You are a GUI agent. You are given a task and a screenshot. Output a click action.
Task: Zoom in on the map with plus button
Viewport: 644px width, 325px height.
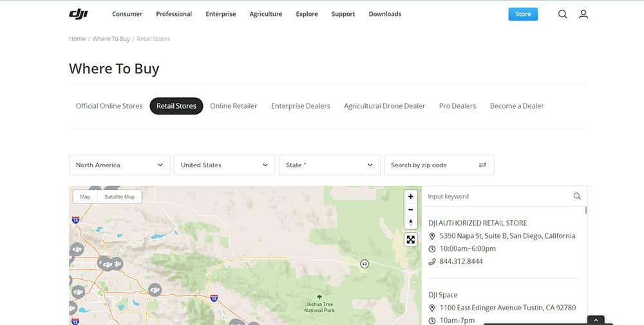point(411,196)
